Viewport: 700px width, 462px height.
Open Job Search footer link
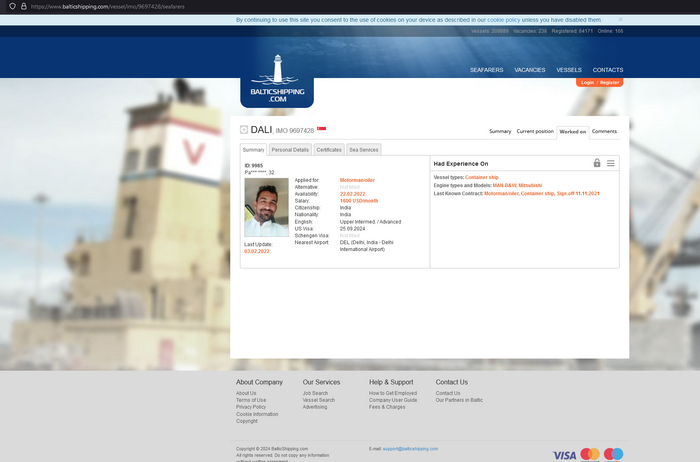(x=315, y=393)
